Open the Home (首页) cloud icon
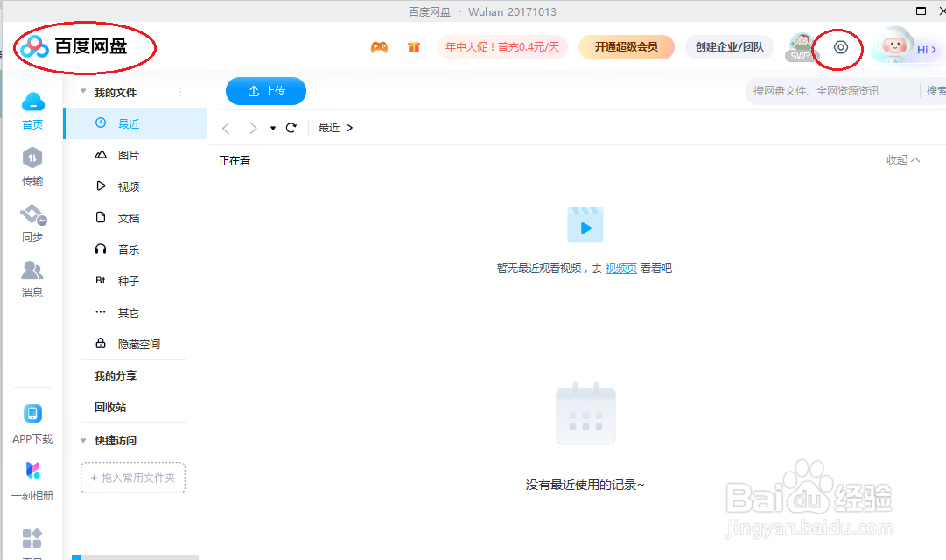Image resolution: width=946 pixels, height=560 pixels. click(32, 102)
